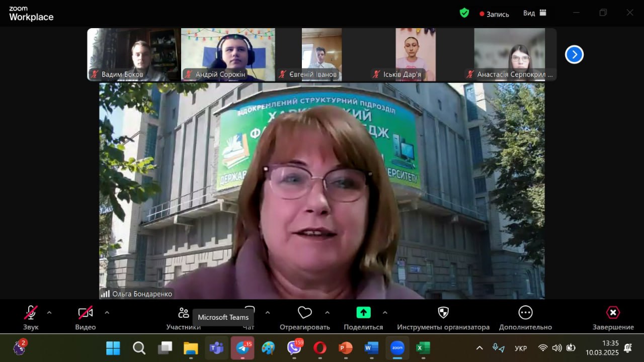Open the Windows Start menu
644x362 pixels.
[113, 348]
